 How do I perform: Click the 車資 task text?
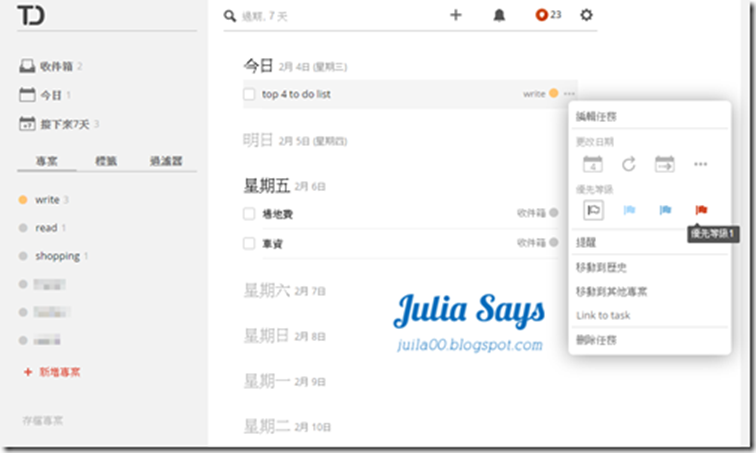point(272,243)
